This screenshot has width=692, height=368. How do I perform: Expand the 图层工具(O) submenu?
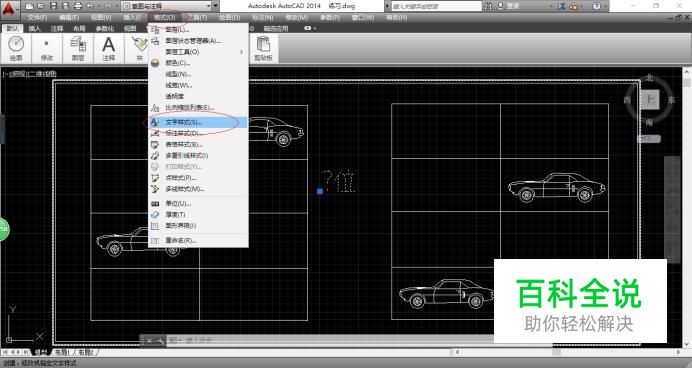tap(198, 52)
